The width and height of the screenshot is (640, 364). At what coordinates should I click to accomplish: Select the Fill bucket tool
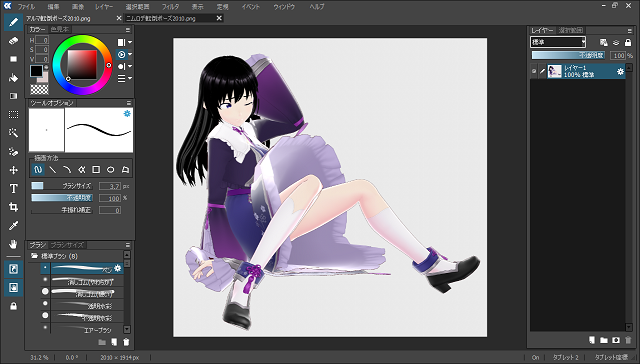tap(13, 78)
